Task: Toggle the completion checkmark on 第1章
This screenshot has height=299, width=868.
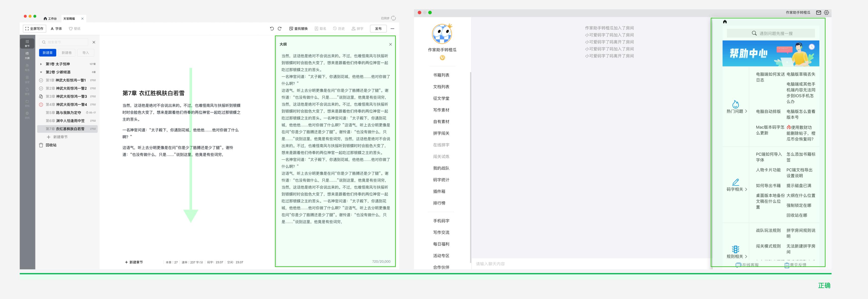Action: [41, 80]
